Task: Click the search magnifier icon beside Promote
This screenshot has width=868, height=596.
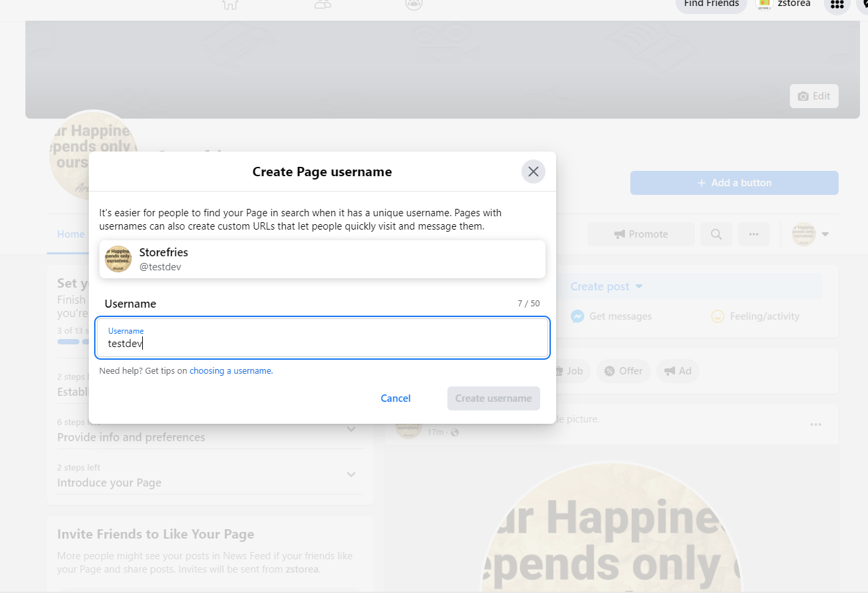Action: point(716,234)
